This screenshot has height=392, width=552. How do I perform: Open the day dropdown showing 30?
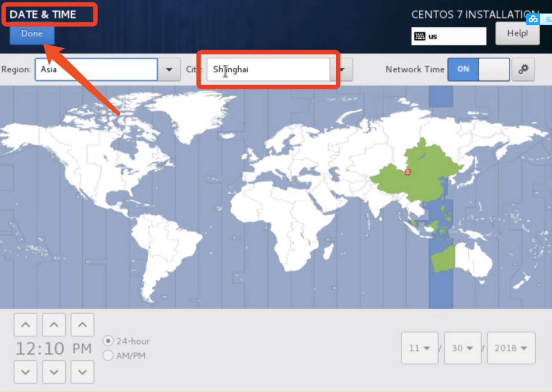pos(463,348)
